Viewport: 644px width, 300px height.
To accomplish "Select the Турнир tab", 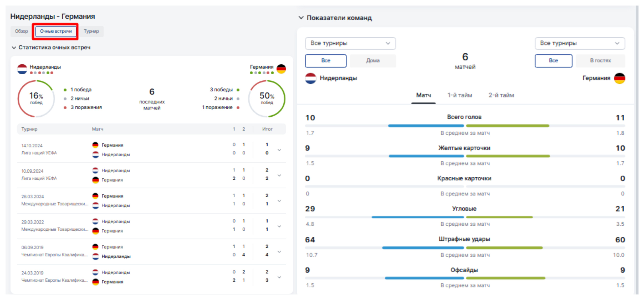I will pyautogui.click(x=91, y=31).
